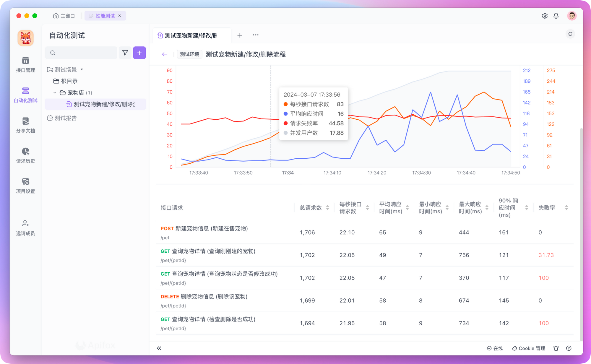Screen dimensions: 591x364
Task: Open the help question mark icon
Action: pyautogui.click(x=569, y=348)
